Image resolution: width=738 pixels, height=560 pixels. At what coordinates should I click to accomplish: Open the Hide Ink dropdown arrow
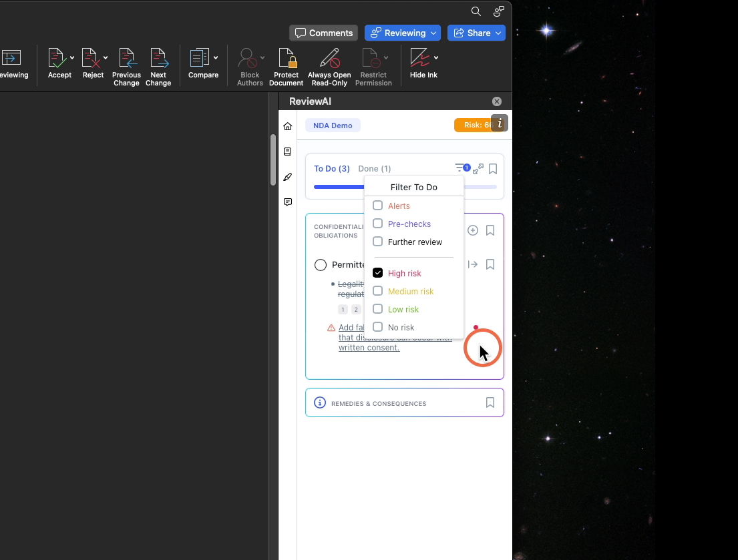(436, 58)
